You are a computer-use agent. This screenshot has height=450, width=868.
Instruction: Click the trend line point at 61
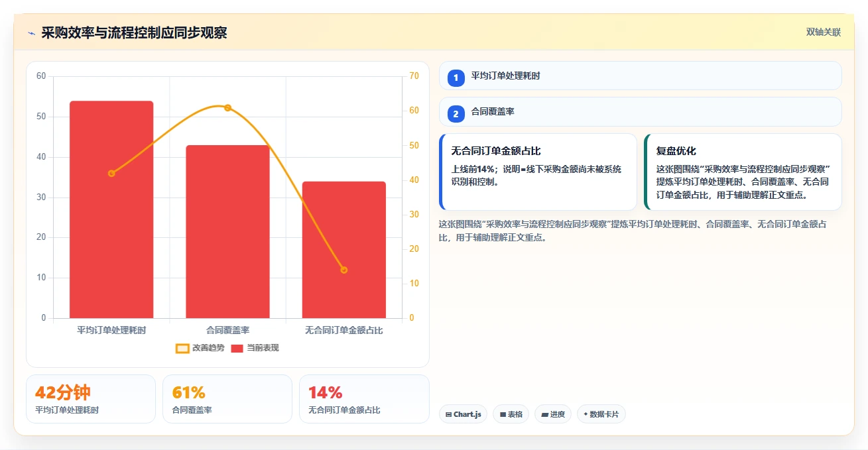point(227,107)
